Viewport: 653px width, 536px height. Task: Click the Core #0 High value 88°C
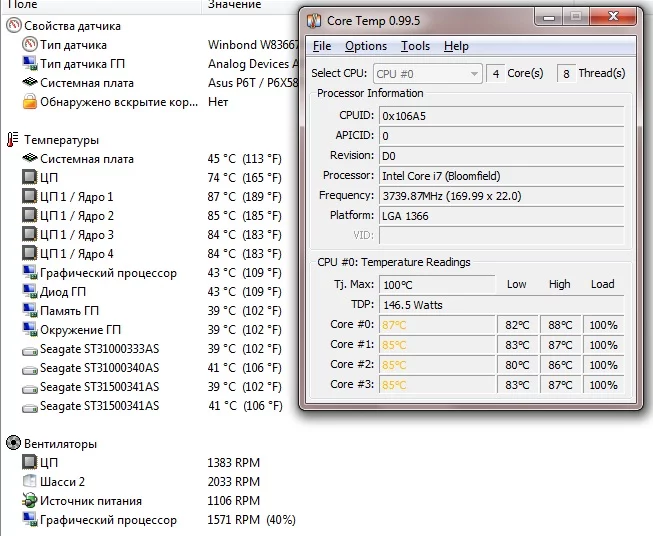click(560, 325)
